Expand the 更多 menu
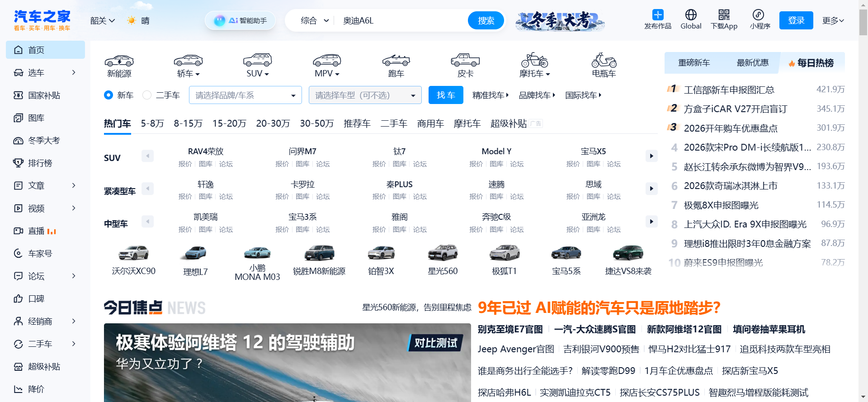Image resolution: width=868 pixels, height=402 pixels. (x=833, y=20)
